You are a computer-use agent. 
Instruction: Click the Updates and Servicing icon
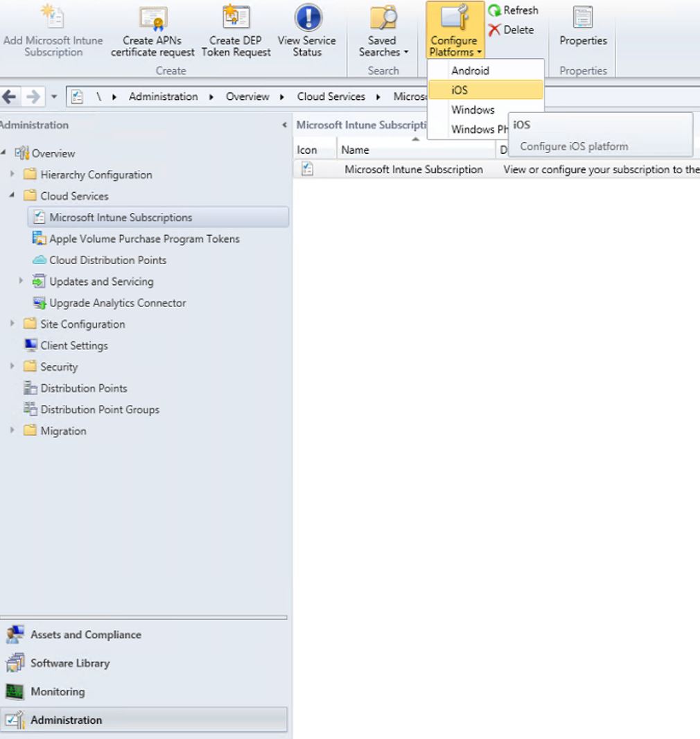[39, 281]
